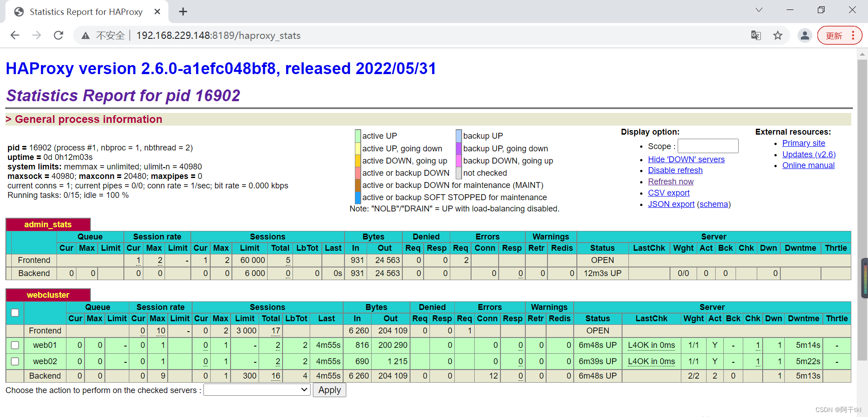Click the web02 server name cell
Viewport: 868px width, 417px height.
[x=45, y=361]
